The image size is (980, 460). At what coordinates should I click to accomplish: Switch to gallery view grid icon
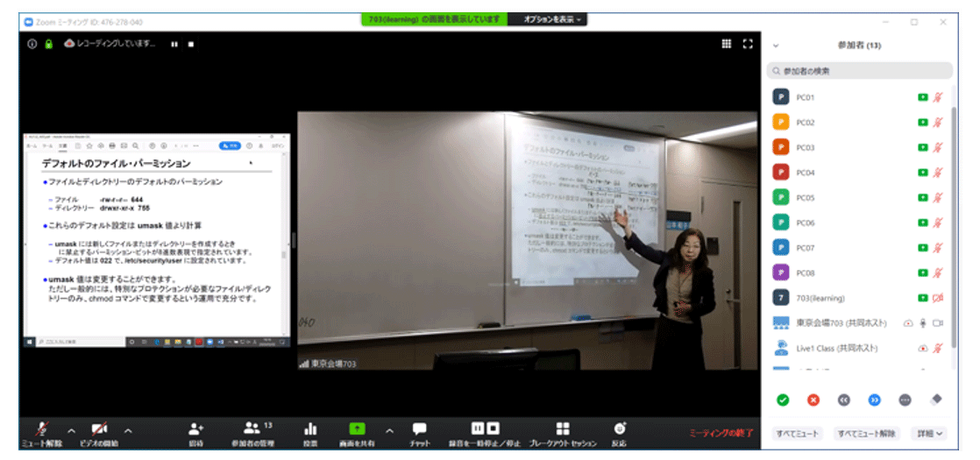coord(727,43)
